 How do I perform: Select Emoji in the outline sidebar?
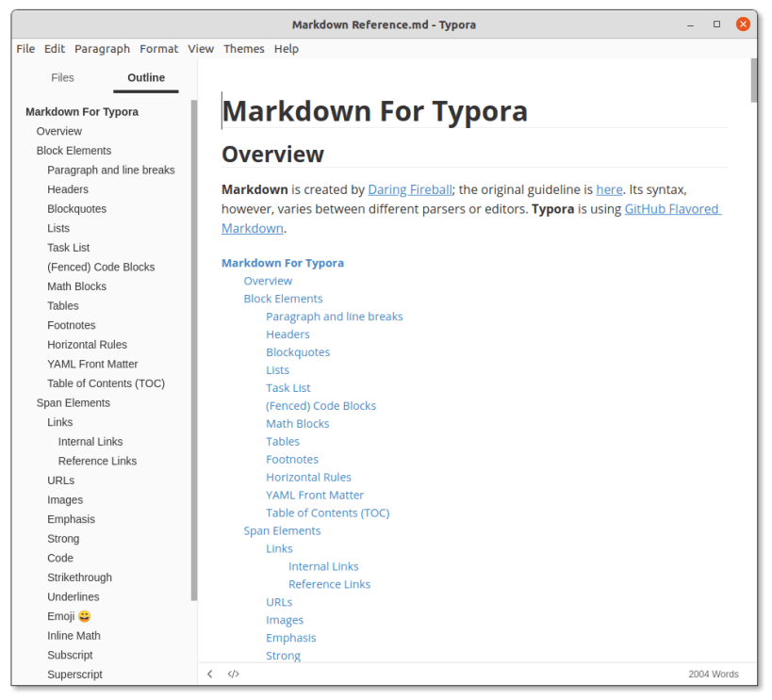[69, 616]
